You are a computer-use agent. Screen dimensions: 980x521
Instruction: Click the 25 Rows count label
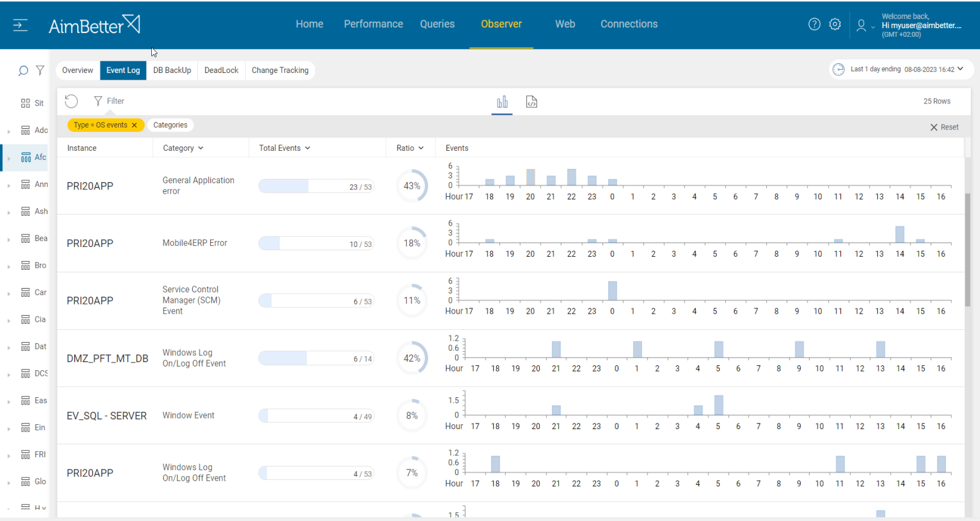[x=937, y=101]
